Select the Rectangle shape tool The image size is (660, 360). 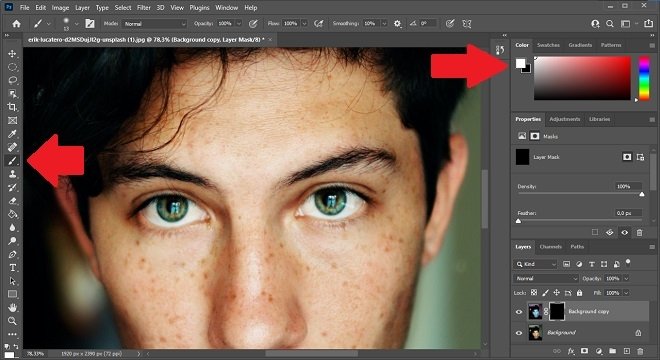click(12, 294)
